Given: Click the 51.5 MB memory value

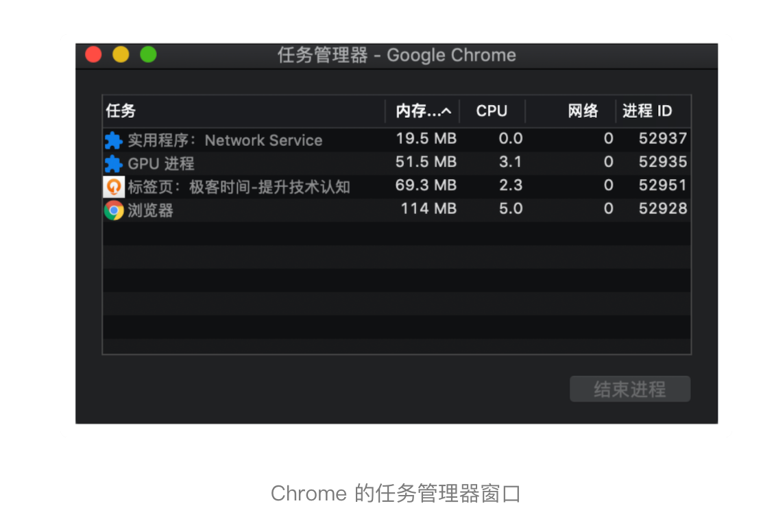Looking at the screenshot, I should (x=426, y=162).
